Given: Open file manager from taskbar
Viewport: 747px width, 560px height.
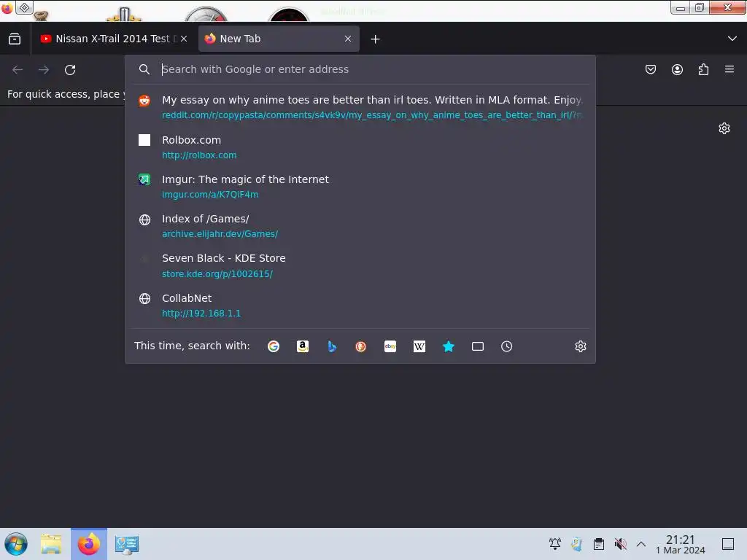Looking at the screenshot, I should click(x=51, y=544).
